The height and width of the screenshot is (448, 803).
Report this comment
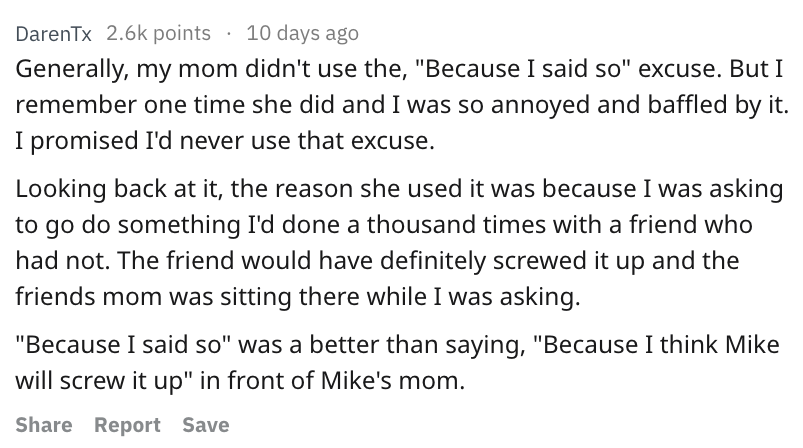(x=128, y=425)
